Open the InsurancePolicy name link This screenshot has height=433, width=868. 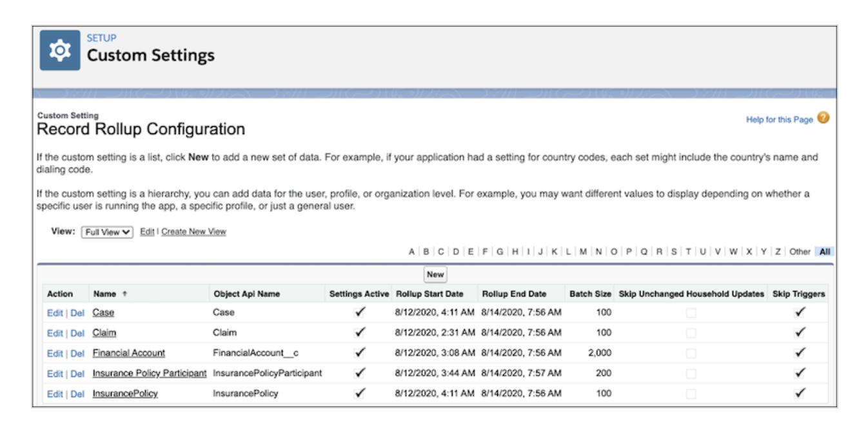tap(125, 392)
